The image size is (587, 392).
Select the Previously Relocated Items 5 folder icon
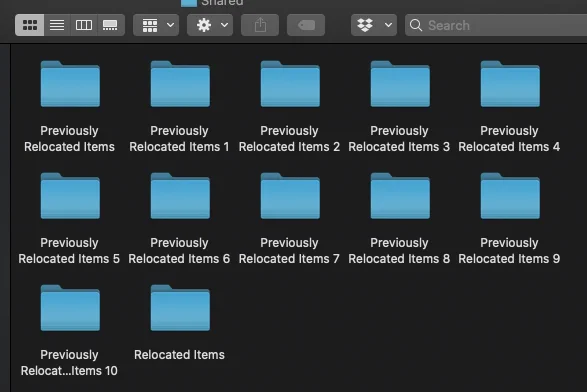coord(70,196)
